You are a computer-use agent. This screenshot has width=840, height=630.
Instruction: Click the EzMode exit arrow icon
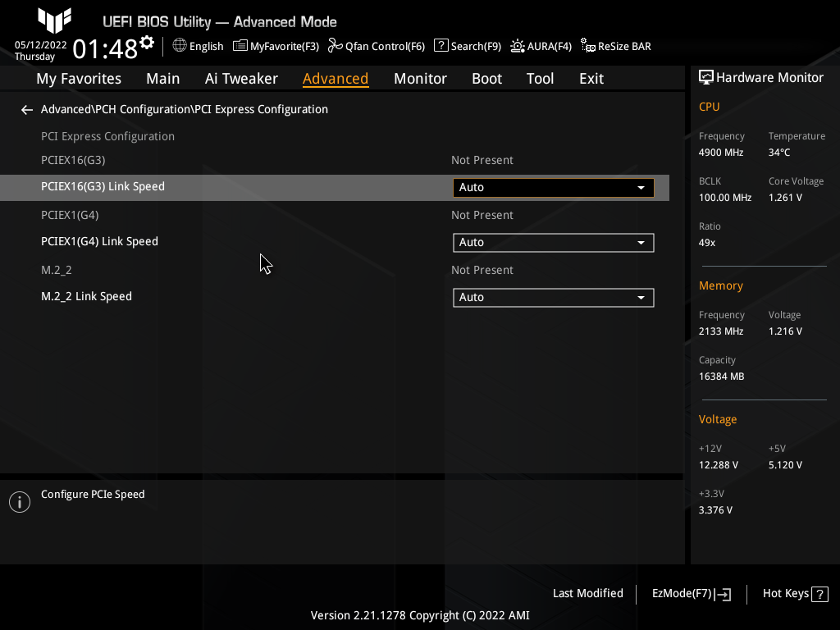point(723,594)
